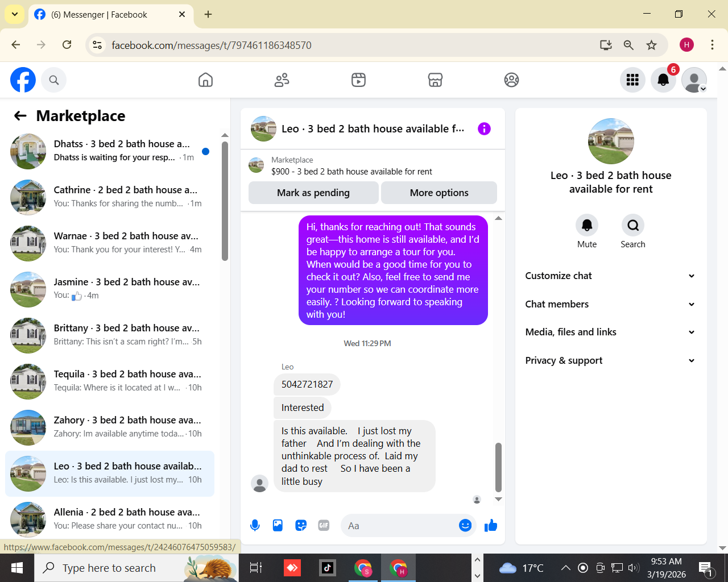
Task: Open the Brittany conversation
Action: [x=110, y=335]
